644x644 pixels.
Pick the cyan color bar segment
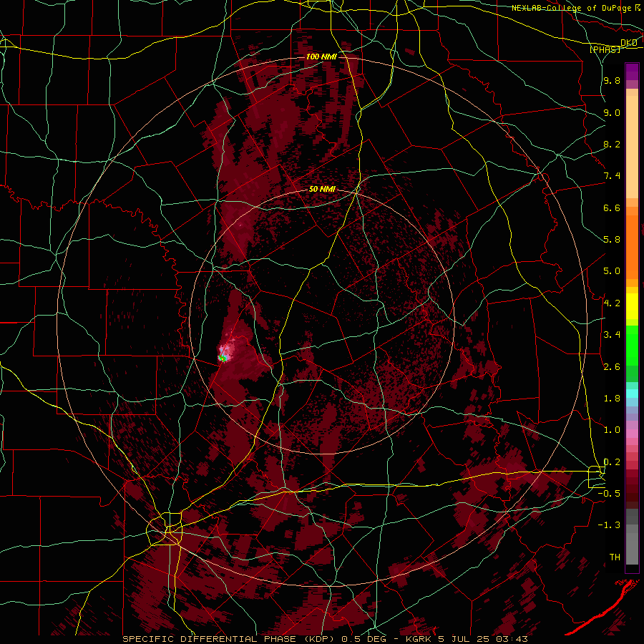(x=632, y=394)
